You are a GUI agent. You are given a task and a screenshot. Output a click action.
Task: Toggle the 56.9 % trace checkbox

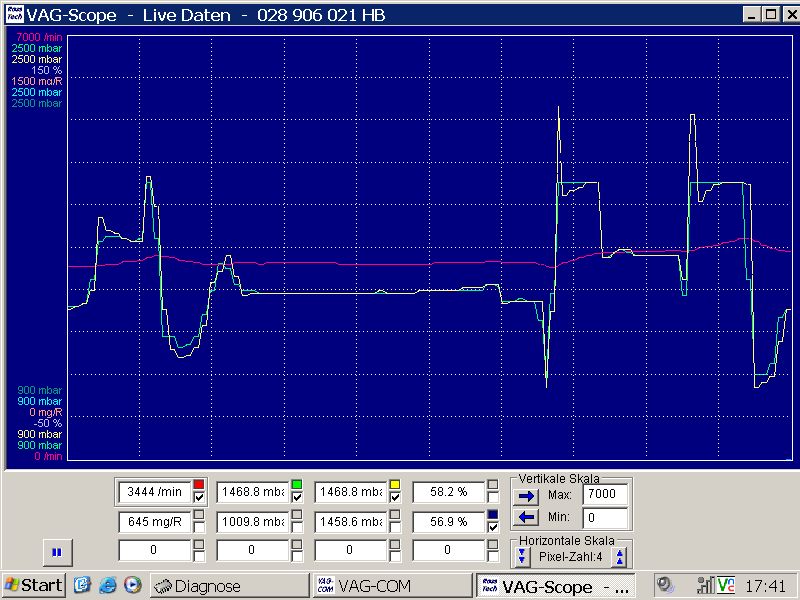(x=493, y=527)
